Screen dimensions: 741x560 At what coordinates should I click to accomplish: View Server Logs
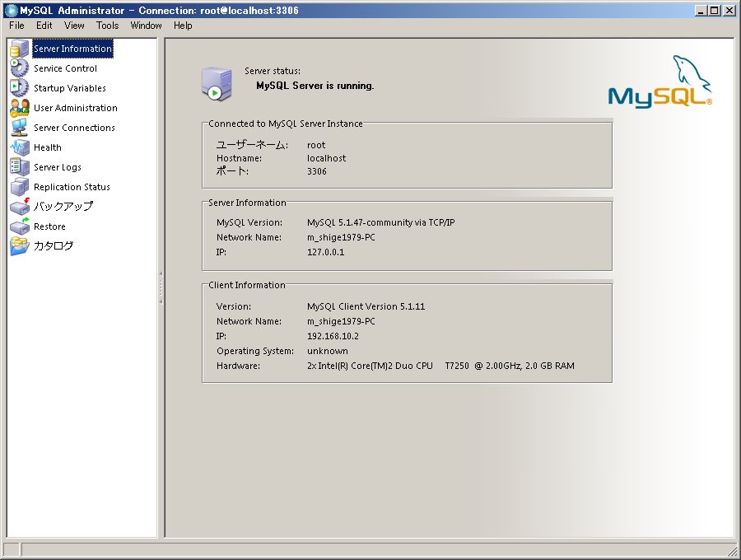click(57, 167)
